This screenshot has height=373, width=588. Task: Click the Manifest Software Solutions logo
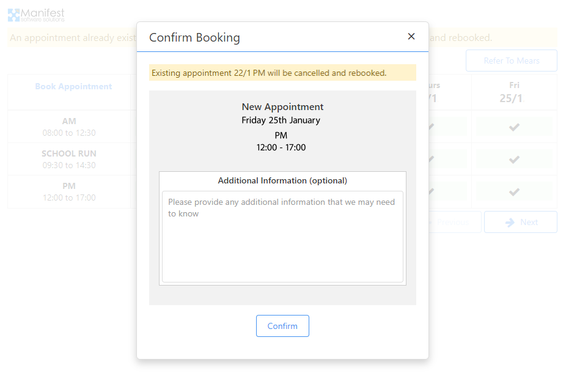[x=36, y=15]
